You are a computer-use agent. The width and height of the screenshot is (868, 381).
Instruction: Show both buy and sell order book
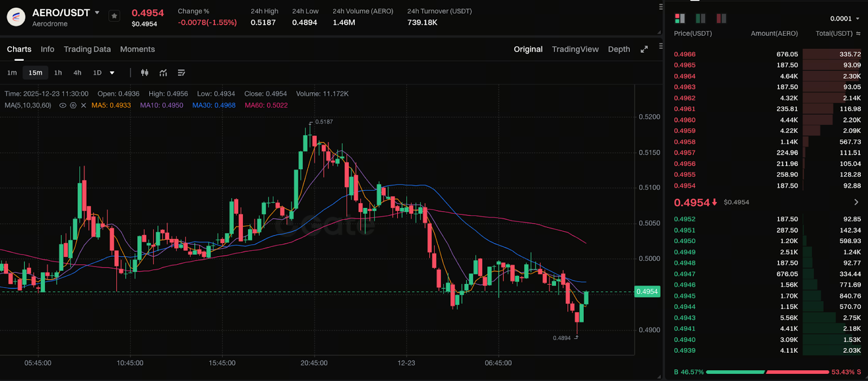click(680, 18)
